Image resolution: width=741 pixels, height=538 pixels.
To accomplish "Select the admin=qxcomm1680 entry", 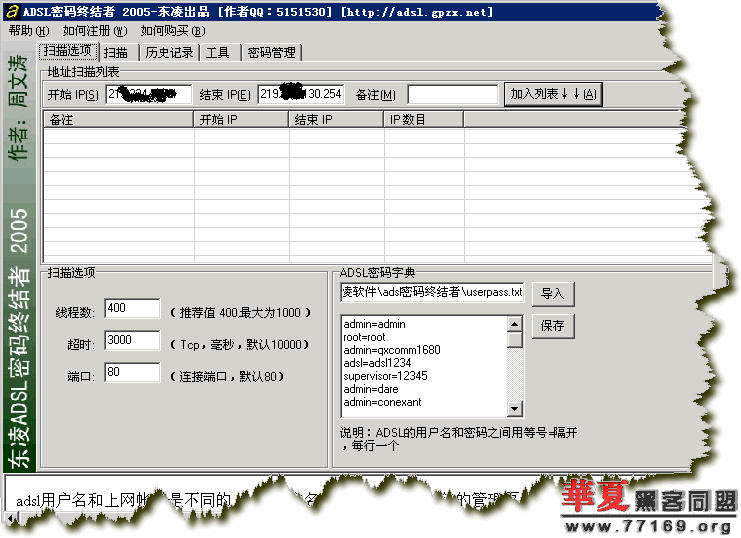I will pyautogui.click(x=392, y=350).
